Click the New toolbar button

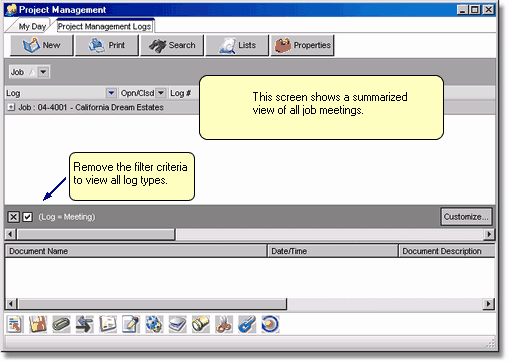click(42, 45)
